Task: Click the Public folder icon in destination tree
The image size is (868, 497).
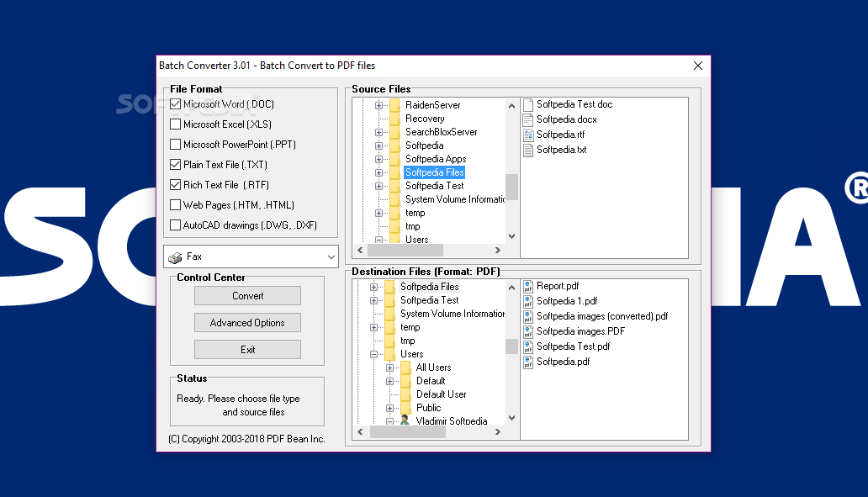Action: coord(405,408)
